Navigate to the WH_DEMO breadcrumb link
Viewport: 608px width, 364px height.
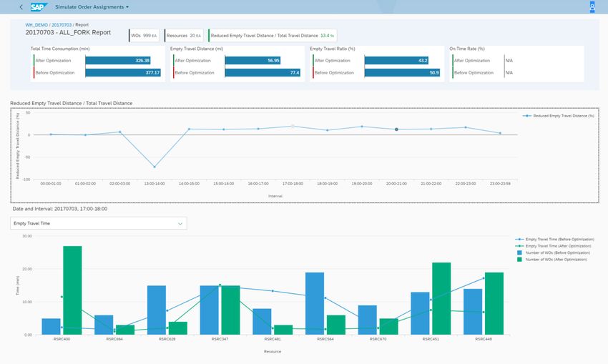(36, 24)
